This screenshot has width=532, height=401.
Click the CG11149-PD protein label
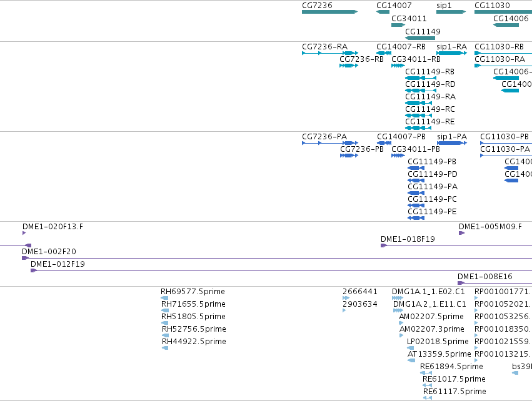[433, 174]
